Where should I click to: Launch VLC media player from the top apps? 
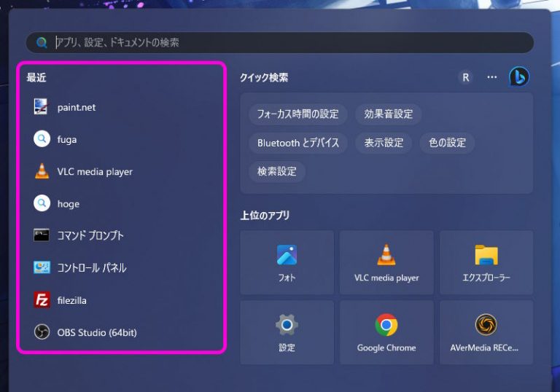click(386, 262)
